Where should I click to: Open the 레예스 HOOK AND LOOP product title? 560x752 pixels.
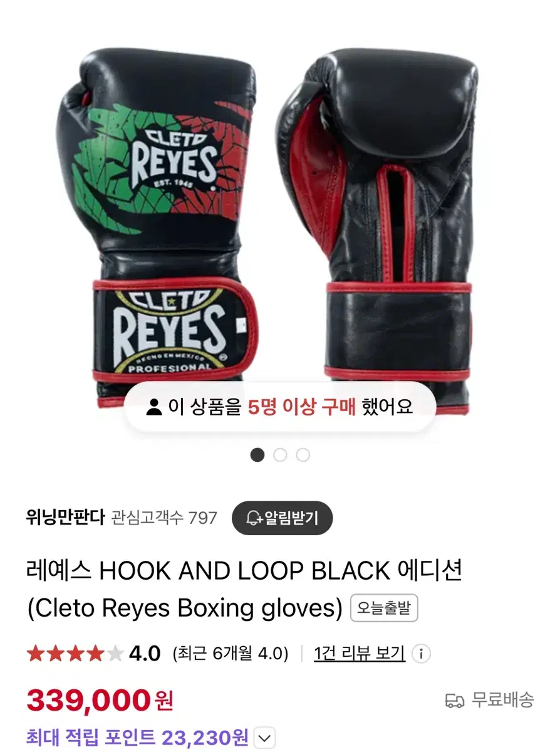pyautogui.click(x=245, y=589)
